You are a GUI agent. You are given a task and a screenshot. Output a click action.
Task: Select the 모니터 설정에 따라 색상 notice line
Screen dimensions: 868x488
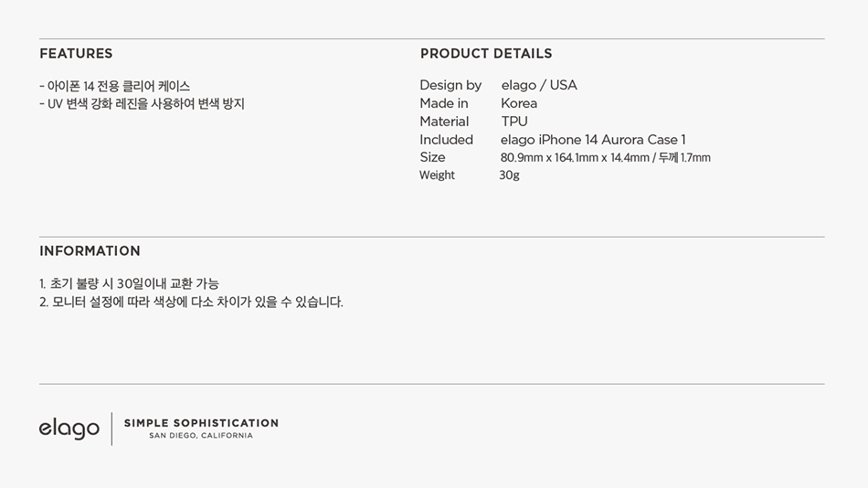[x=191, y=302]
